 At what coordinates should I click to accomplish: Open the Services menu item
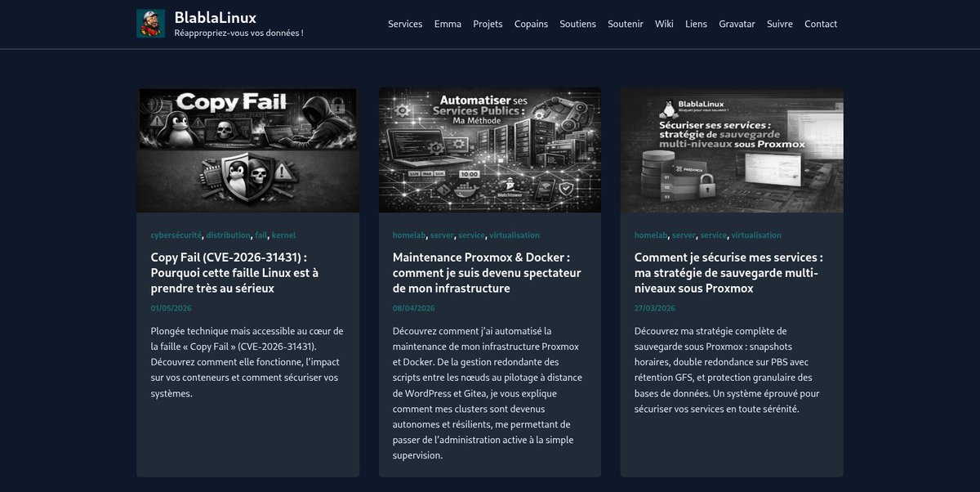point(405,24)
